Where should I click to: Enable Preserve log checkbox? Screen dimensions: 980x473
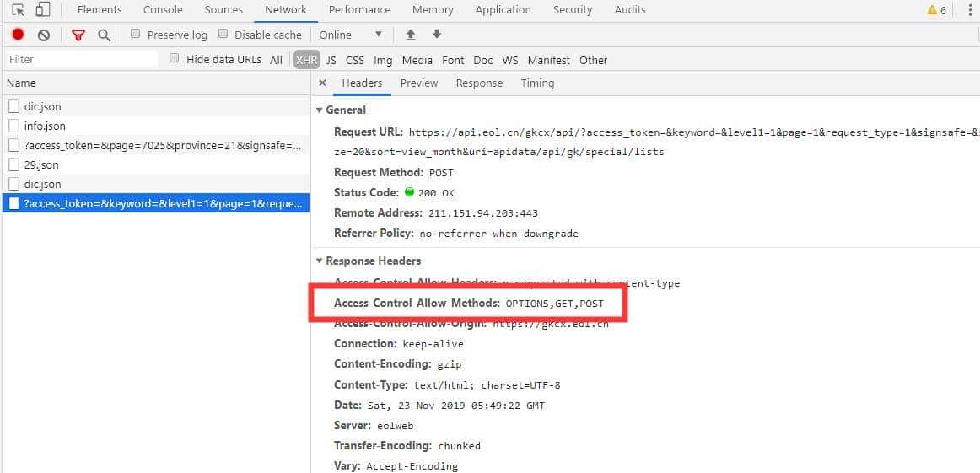click(135, 35)
